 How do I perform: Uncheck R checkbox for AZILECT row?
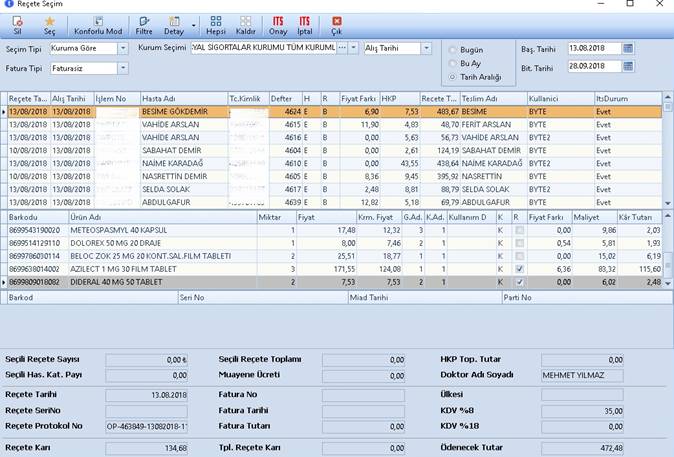[519, 269]
